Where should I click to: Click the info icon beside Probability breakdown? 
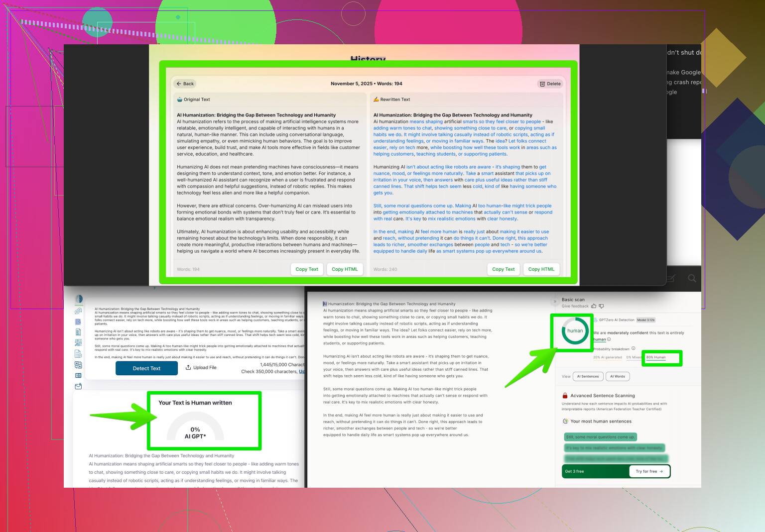coord(634,349)
